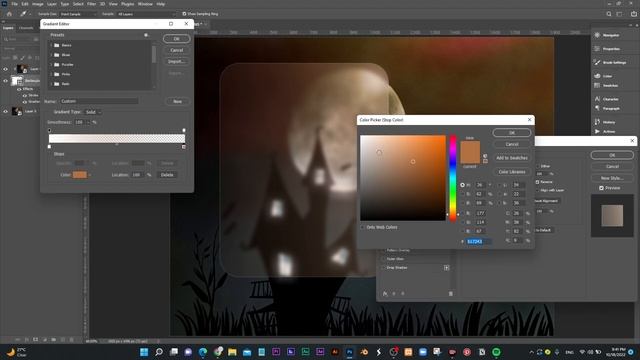Toggle Show Sampling Ring checkbox
Screen dimensions: 640x360
184,14
